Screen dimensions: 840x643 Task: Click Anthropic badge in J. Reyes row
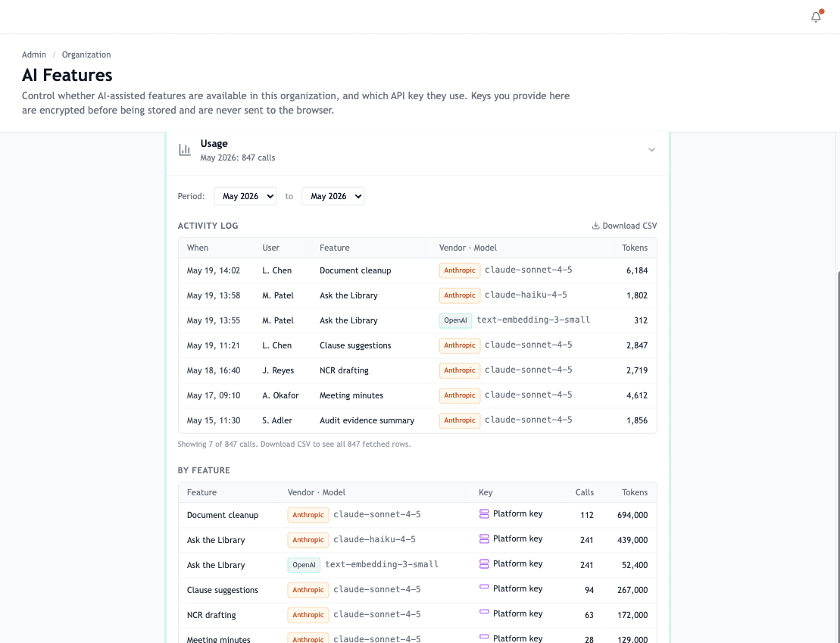click(x=460, y=370)
